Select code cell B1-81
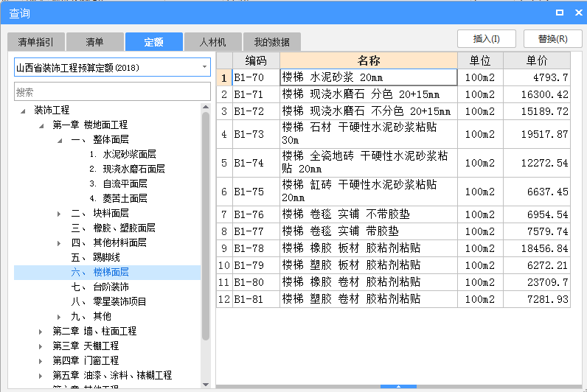 256,299
